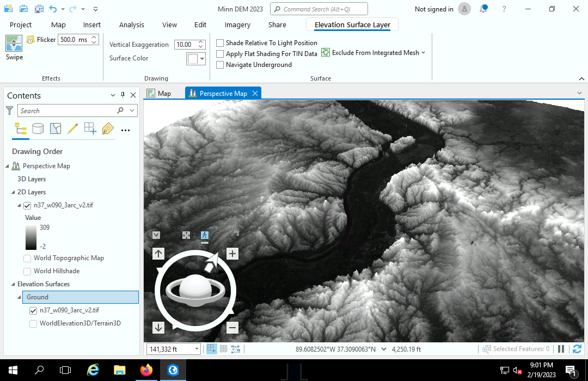Click List By Labeling tag icon
Screen dimensions: 588x381
pos(108,129)
